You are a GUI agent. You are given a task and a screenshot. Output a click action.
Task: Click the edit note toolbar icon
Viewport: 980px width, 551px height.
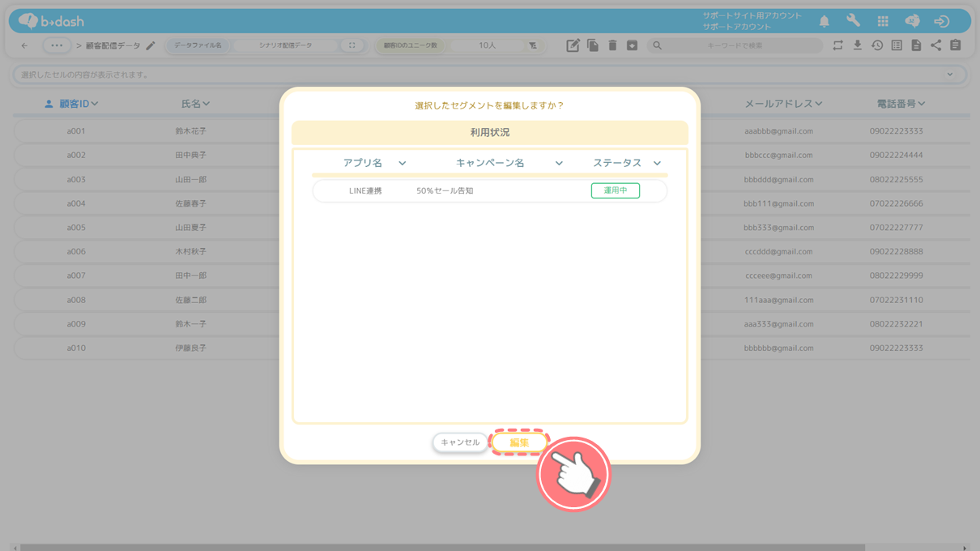click(x=573, y=45)
